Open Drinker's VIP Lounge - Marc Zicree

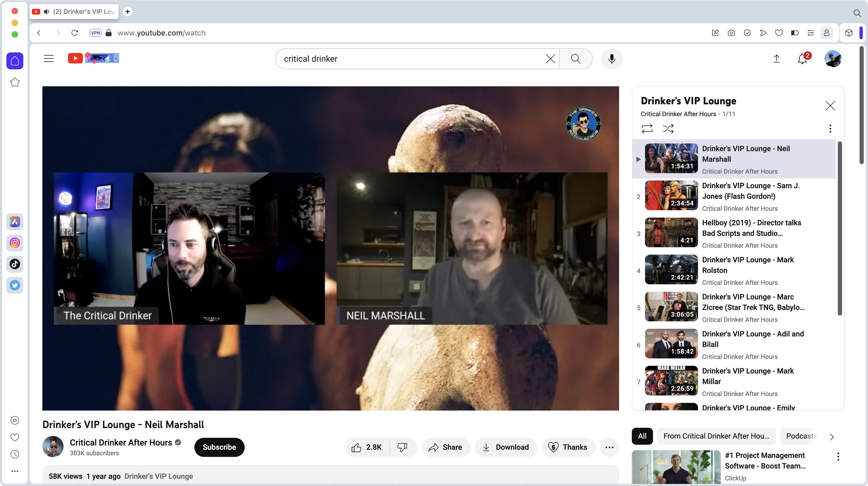coord(734,308)
